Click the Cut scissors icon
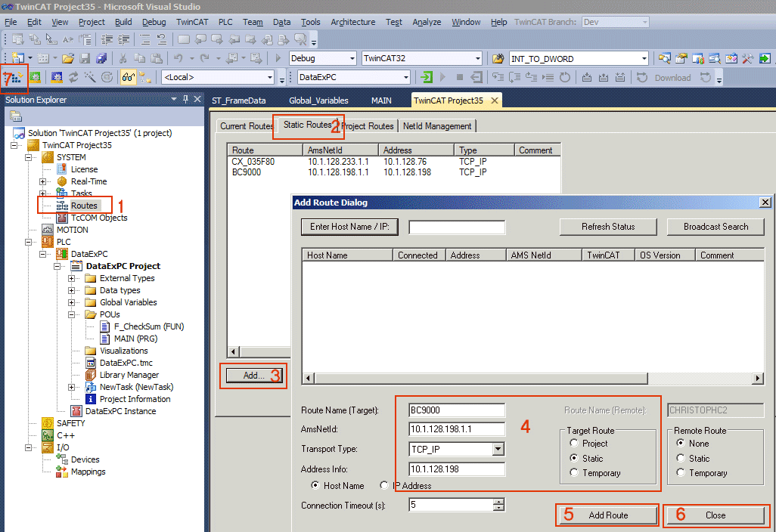This screenshot has height=532, width=776. point(123,58)
